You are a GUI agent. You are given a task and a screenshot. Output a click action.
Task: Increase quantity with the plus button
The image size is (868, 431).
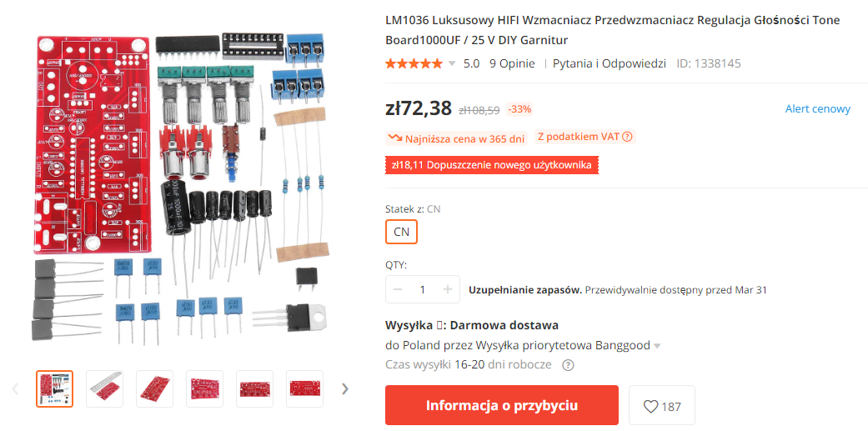tap(448, 289)
